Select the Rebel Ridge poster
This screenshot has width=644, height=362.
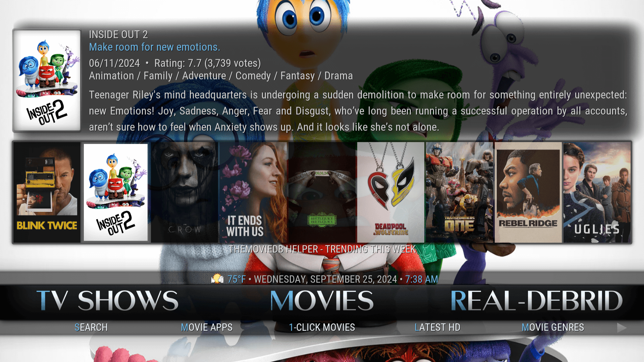528,192
